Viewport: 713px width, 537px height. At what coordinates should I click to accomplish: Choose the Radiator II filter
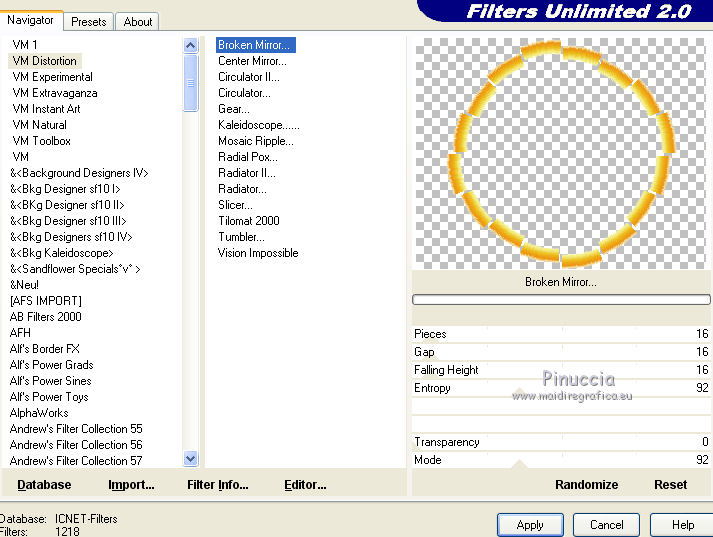(247, 173)
